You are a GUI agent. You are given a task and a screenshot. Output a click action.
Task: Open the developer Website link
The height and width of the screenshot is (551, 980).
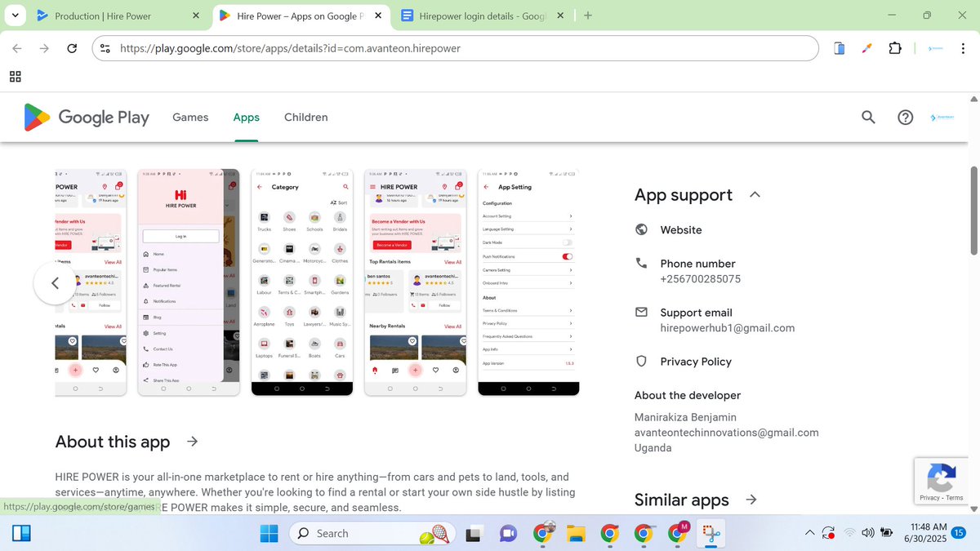681,230
